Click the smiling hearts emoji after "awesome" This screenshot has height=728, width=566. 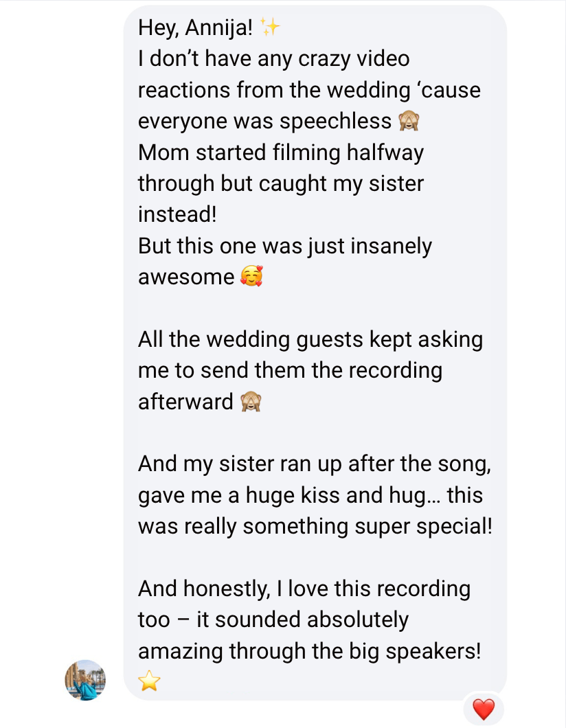tap(251, 277)
